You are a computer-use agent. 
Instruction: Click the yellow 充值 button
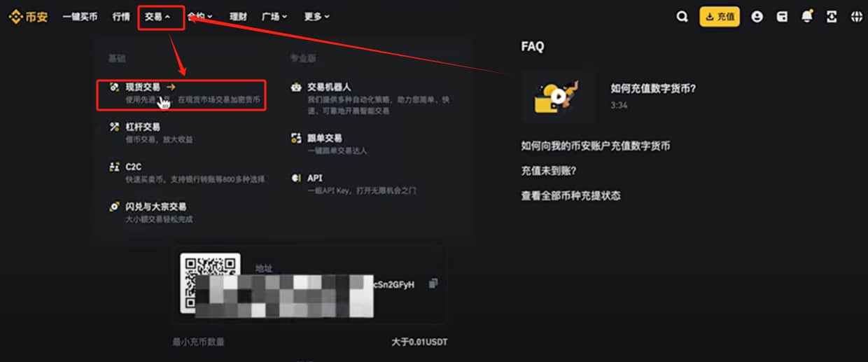pos(720,17)
